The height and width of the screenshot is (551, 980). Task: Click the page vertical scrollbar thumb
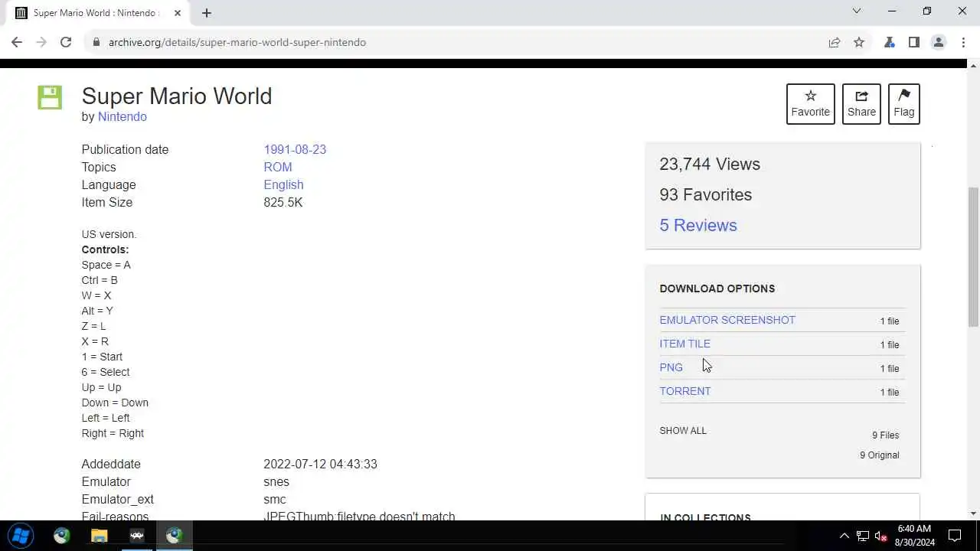click(x=973, y=256)
